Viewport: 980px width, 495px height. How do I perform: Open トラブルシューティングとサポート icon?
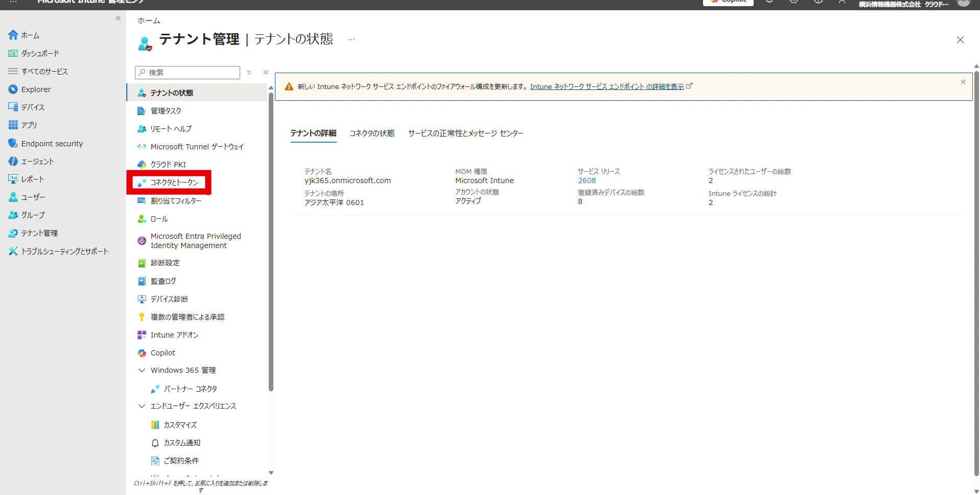pos(13,251)
